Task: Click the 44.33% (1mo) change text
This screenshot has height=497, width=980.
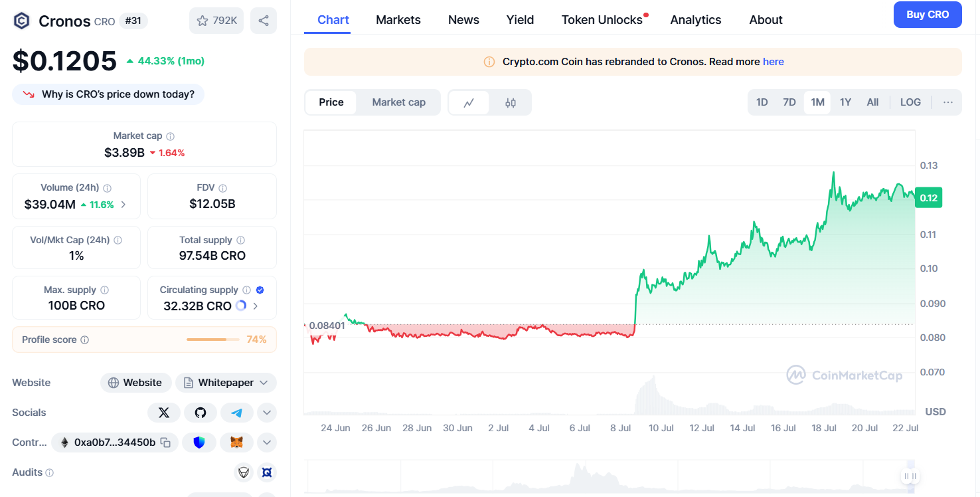Action: click(171, 61)
